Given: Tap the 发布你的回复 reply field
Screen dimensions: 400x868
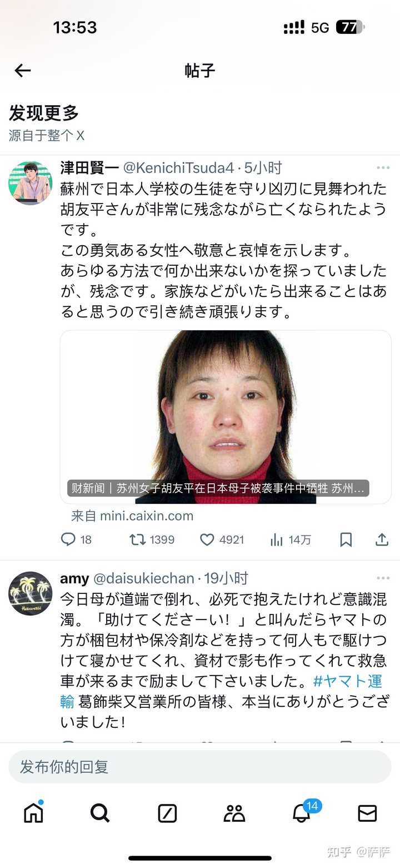Looking at the screenshot, I should 200,767.
